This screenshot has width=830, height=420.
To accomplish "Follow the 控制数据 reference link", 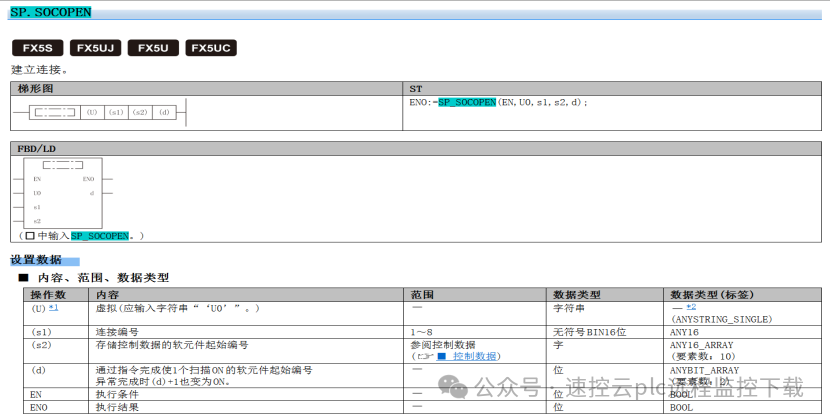I will pos(468,356).
